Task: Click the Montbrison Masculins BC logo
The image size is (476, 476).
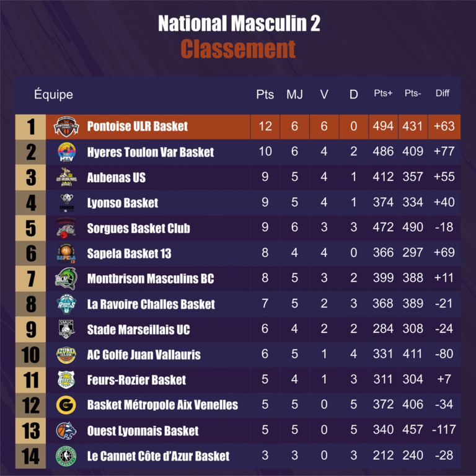Action: click(x=66, y=279)
